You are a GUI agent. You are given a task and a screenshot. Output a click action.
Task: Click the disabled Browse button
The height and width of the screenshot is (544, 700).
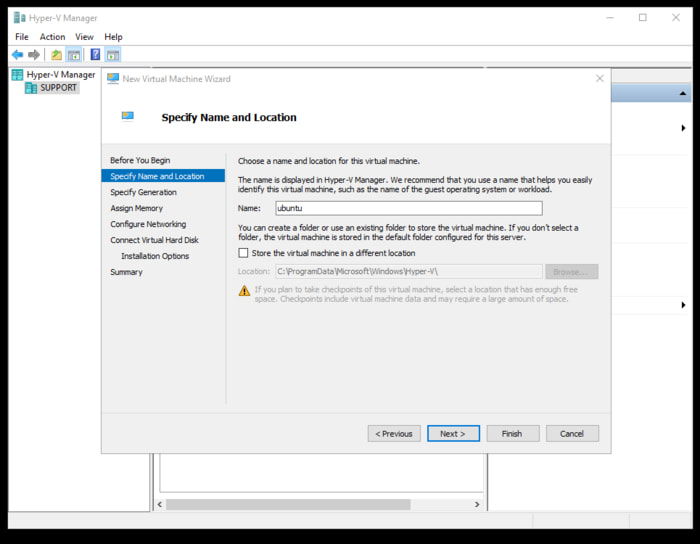pos(571,271)
